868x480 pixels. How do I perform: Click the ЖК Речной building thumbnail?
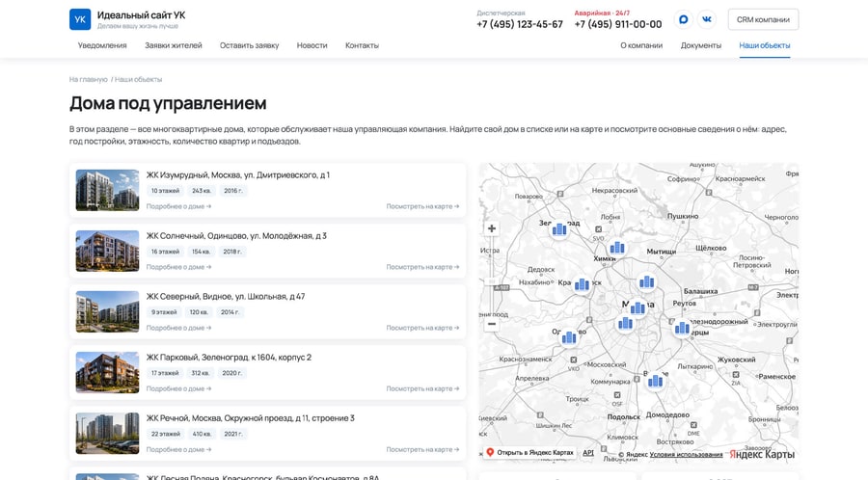click(x=107, y=434)
